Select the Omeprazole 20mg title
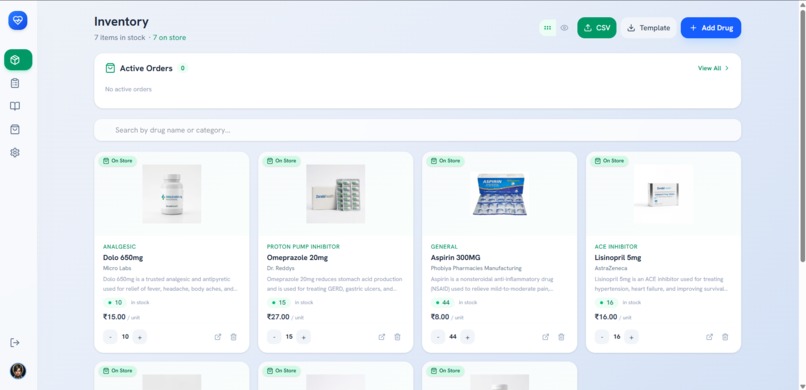The image size is (806, 390). [x=297, y=257]
